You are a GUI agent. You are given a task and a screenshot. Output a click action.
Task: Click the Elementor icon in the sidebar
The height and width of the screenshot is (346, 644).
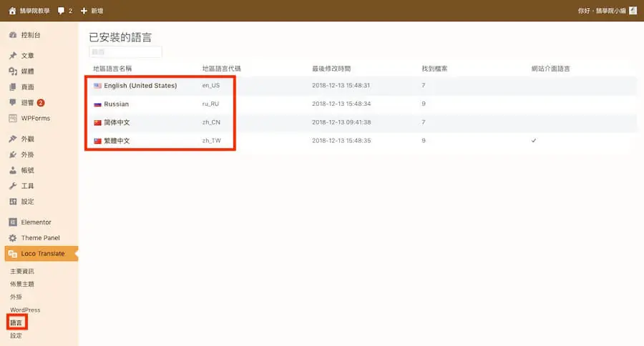point(13,222)
